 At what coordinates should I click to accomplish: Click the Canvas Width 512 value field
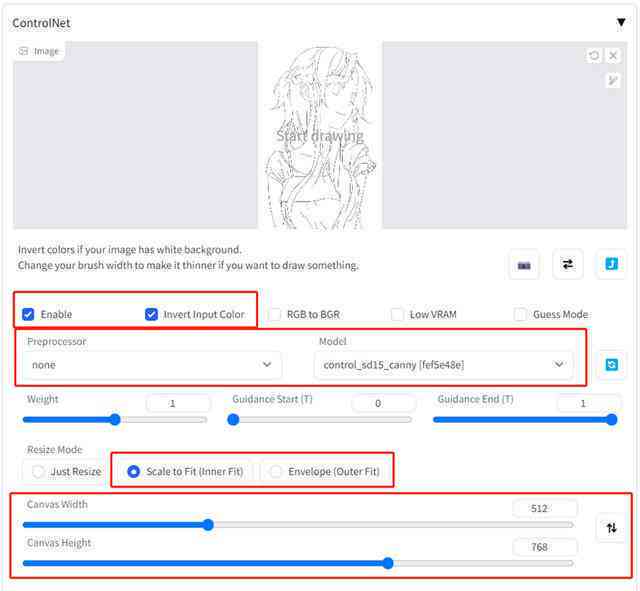545,509
